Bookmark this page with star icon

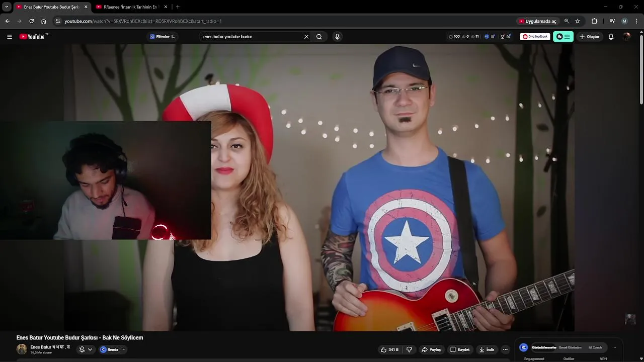[578, 21]
